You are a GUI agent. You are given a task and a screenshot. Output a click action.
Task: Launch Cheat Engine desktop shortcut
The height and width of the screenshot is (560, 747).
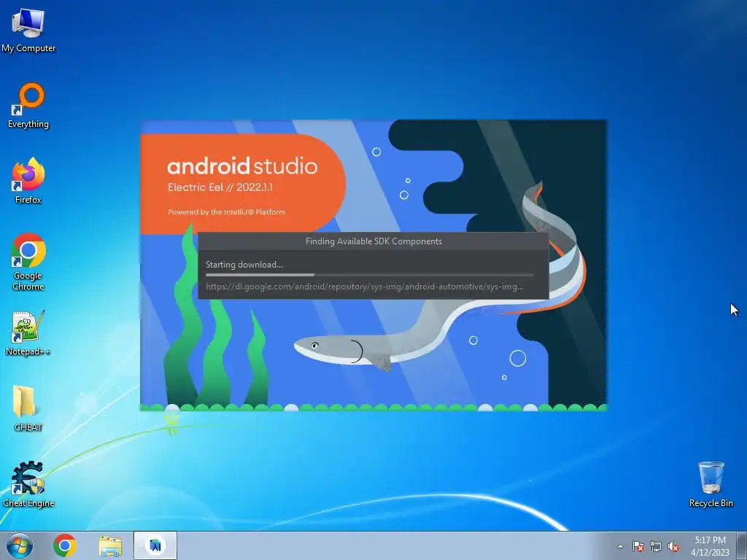[28, 484]
